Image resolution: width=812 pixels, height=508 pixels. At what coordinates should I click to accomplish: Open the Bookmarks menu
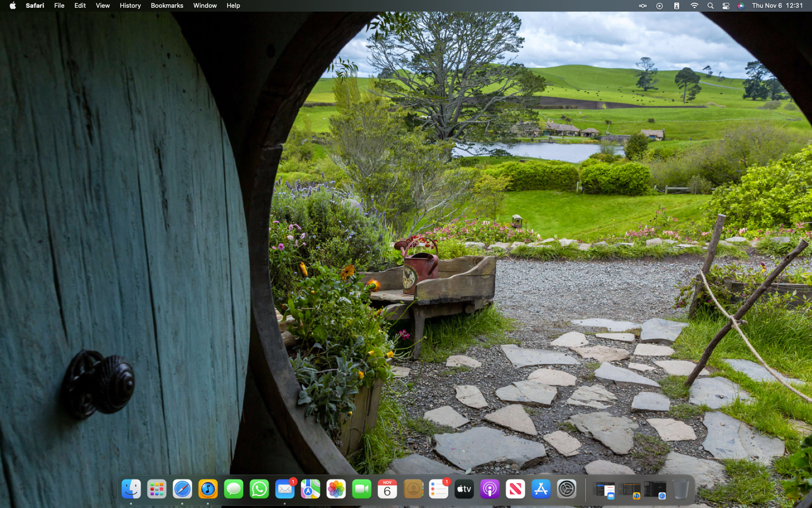(167, 6)
